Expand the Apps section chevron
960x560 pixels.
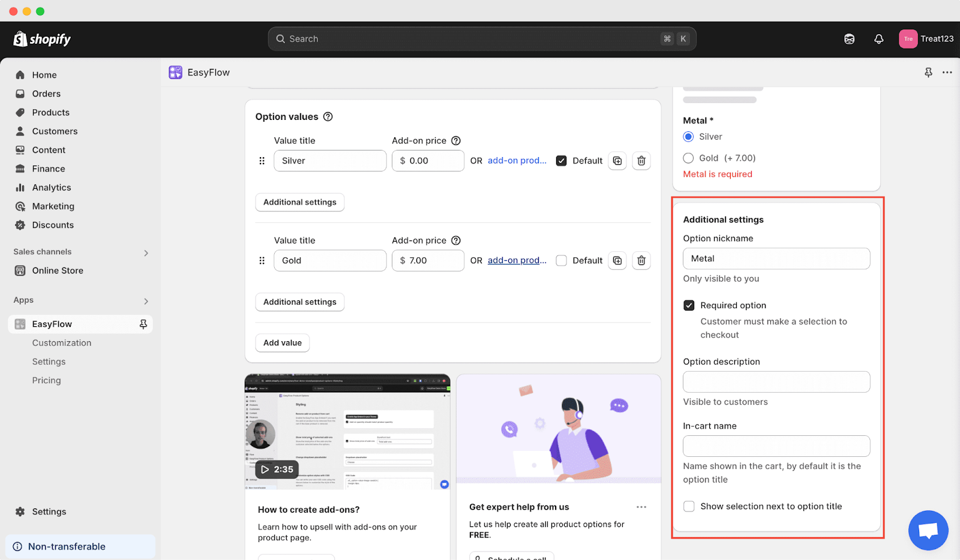146,301
